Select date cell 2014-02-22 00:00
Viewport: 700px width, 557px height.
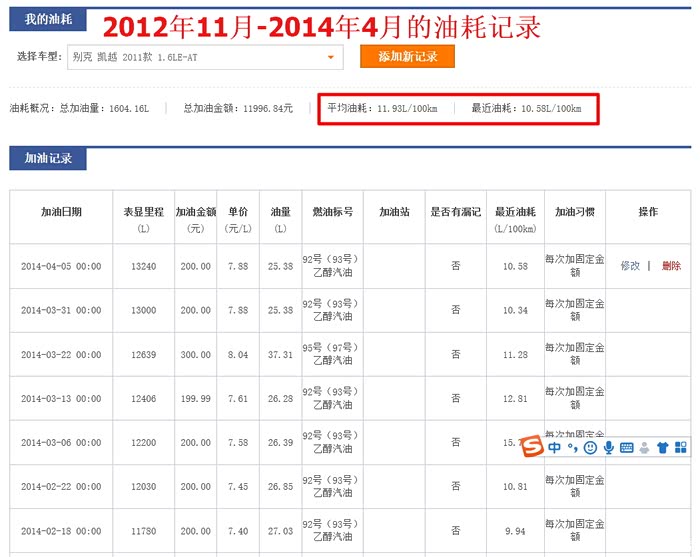[61, 486]
